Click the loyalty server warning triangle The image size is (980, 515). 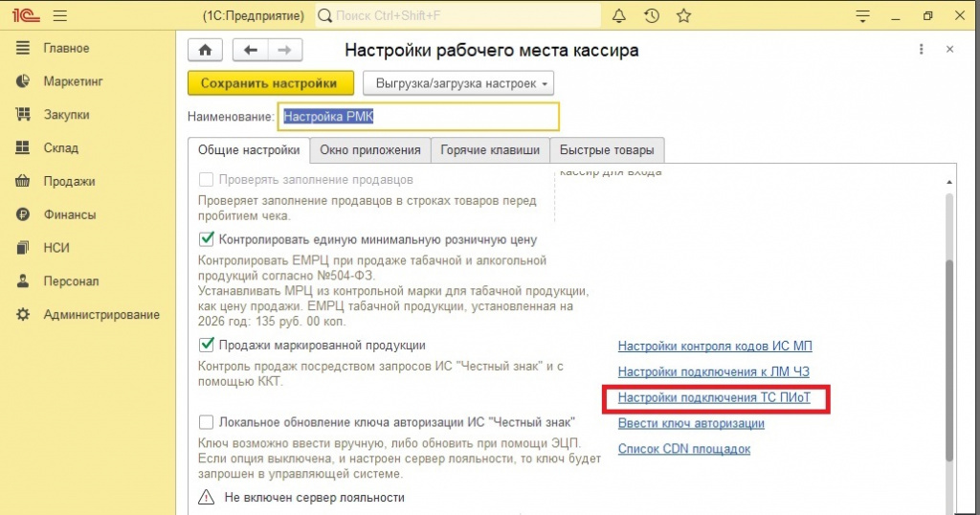pos(207,498)
